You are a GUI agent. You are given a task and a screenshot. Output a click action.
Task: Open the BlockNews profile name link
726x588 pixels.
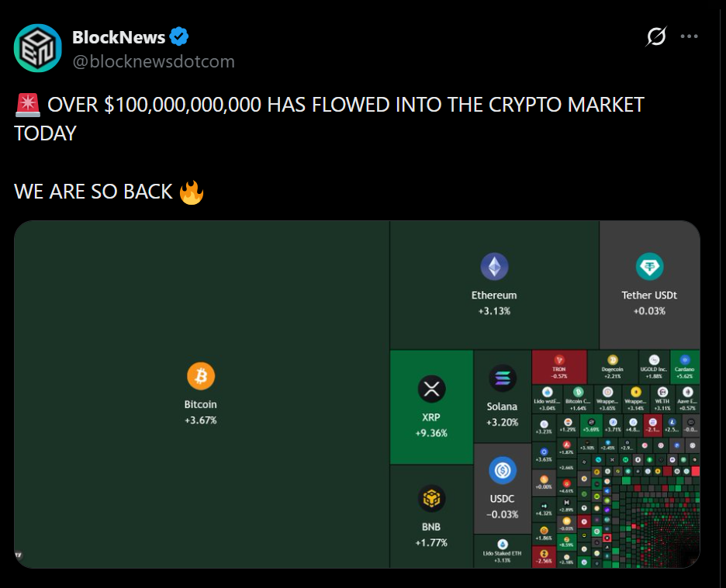click(x=117, y=36)
